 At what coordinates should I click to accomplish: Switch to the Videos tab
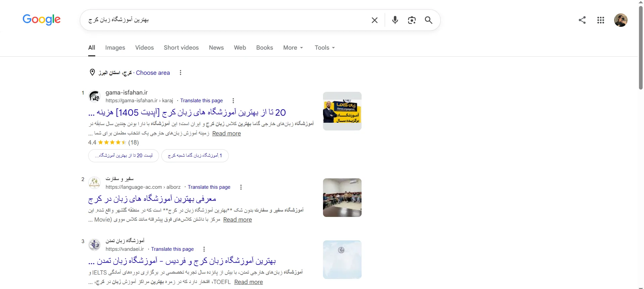[145, 48]
